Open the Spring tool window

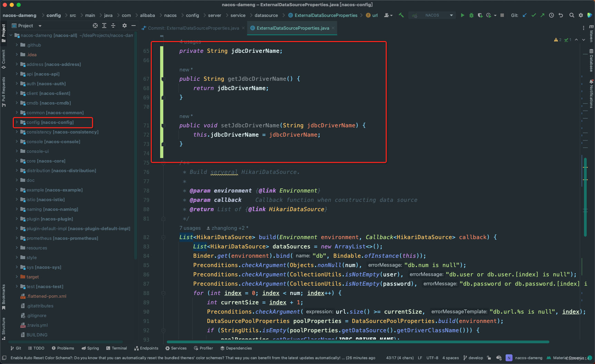tap(90, 348)
